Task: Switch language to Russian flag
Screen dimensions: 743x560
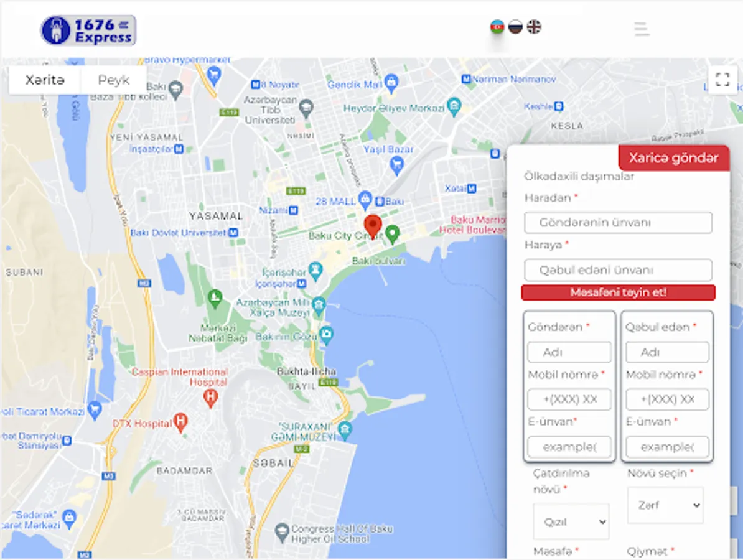Action: click(x=515, y=27)
